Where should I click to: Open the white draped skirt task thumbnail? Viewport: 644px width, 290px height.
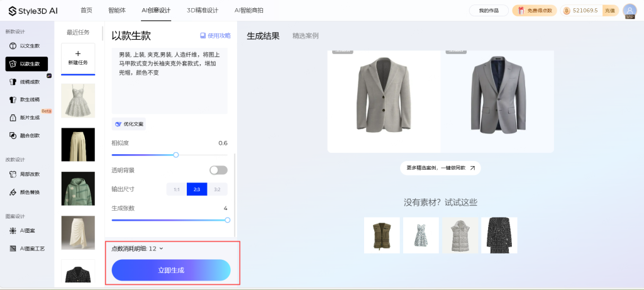pyautogui.click(x=78, y=233)
